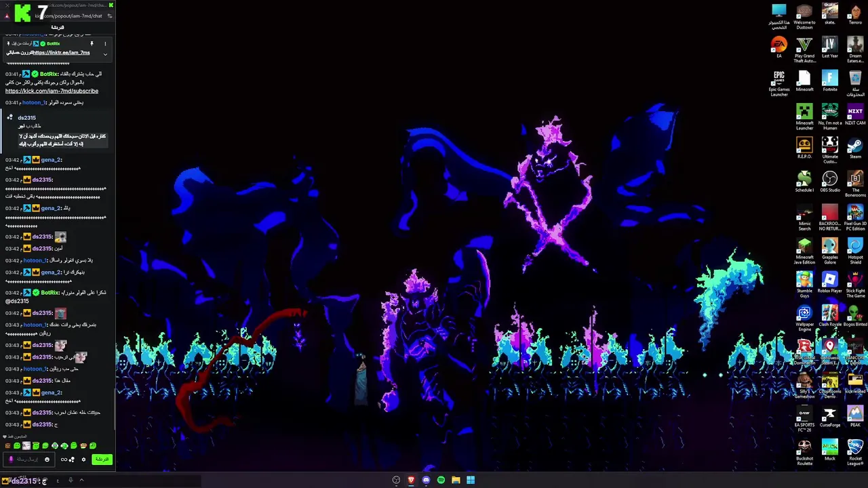This screenshot has height=488, width=868.
Task: Insert the first green blob emote
Action: 17,446
